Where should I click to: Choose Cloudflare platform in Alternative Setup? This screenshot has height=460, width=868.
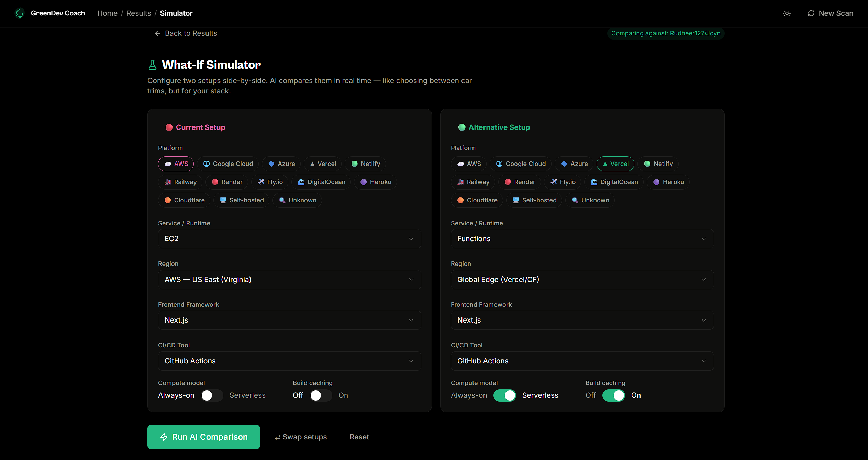[477, 200]
